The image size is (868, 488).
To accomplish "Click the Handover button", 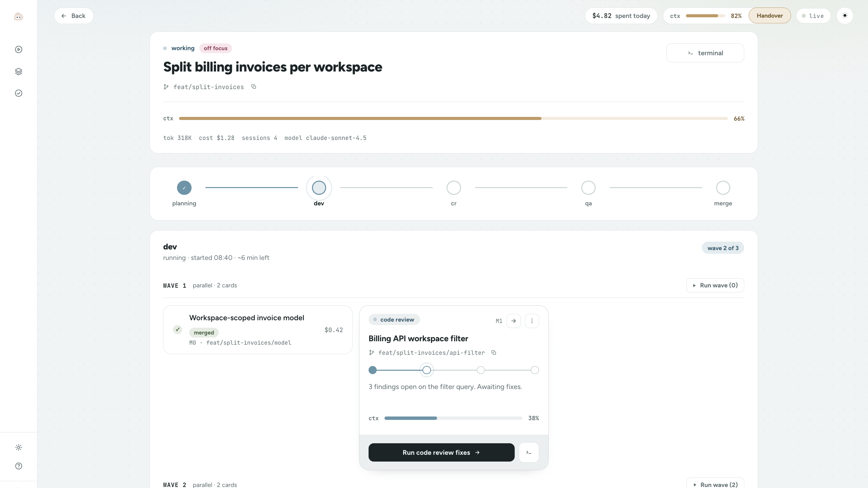I will point(770,16).
